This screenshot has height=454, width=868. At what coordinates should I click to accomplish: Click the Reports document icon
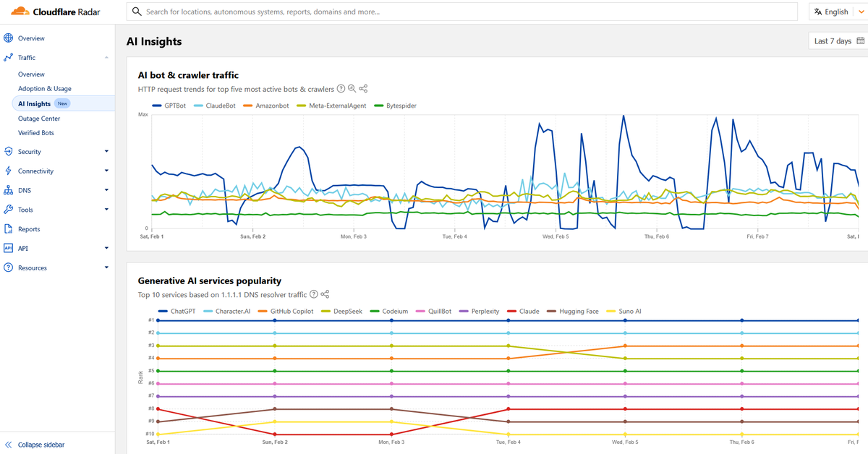tap(9, 229)
